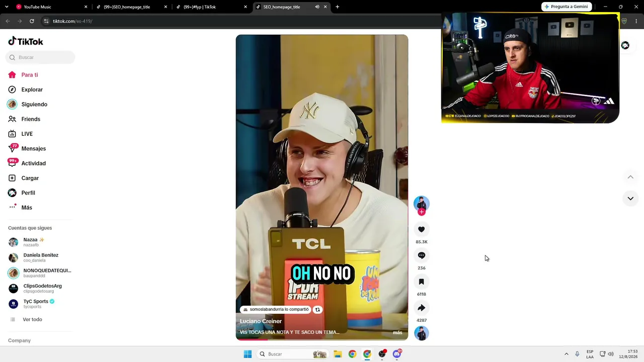Reload the page in Chrome
This screenshot has width=644, height=362.
pyautogui.click(x=32, y=21)
